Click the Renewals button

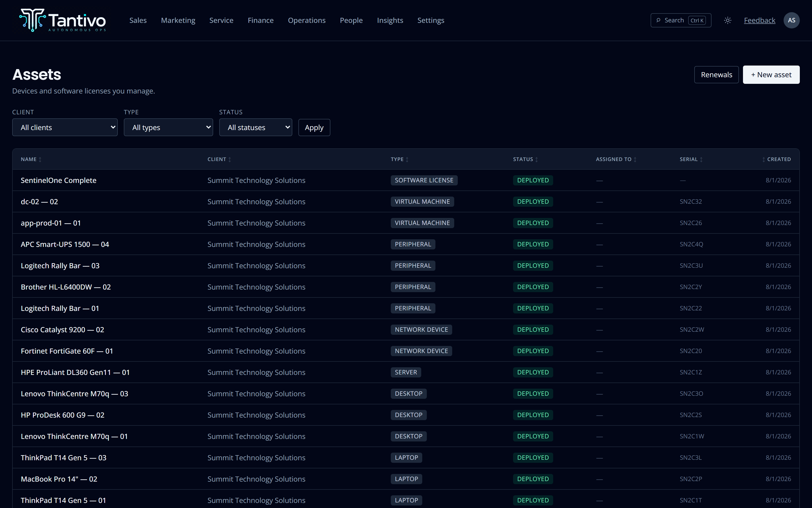716,75
